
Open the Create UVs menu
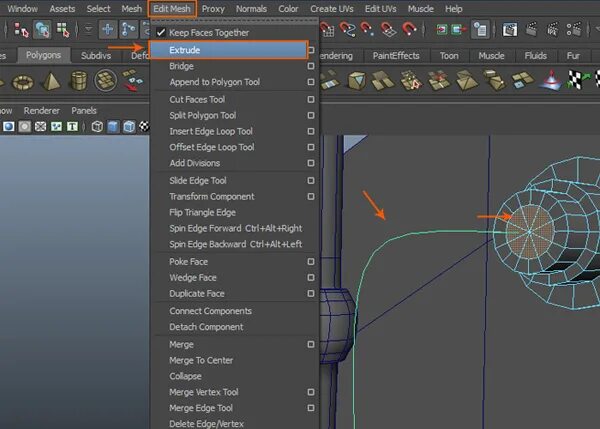pos(332,9)
